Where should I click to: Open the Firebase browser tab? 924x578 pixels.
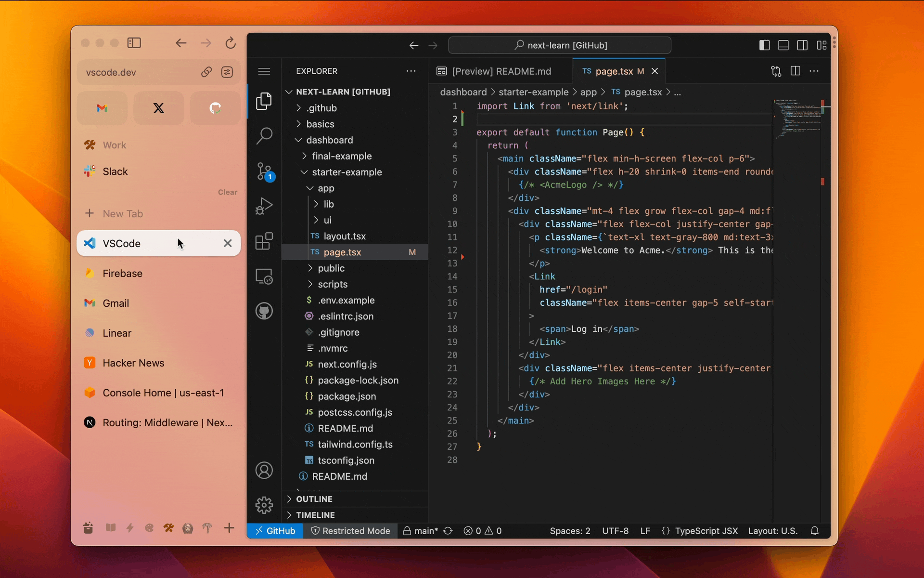click(x=158, y=273)
